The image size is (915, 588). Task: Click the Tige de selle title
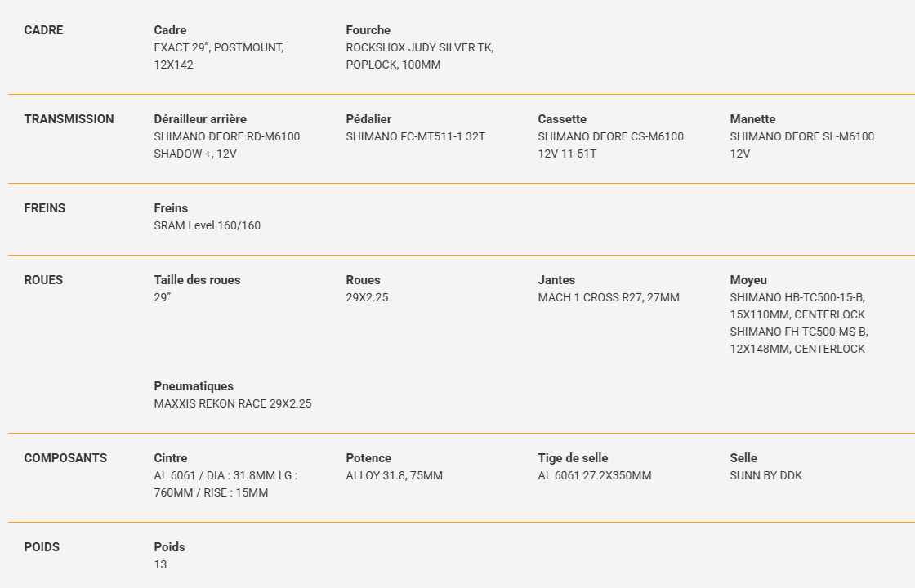point(573,458)
